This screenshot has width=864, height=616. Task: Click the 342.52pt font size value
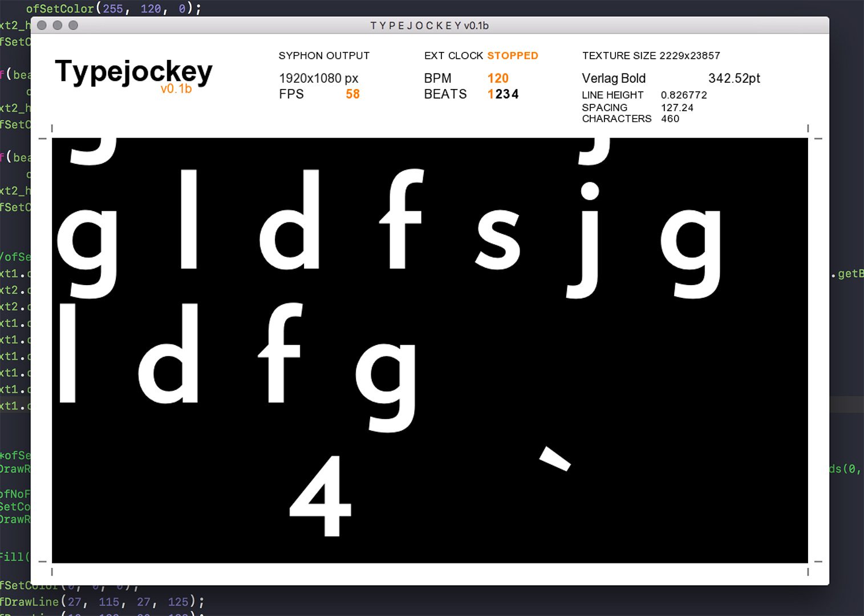[x=734, y=78]
